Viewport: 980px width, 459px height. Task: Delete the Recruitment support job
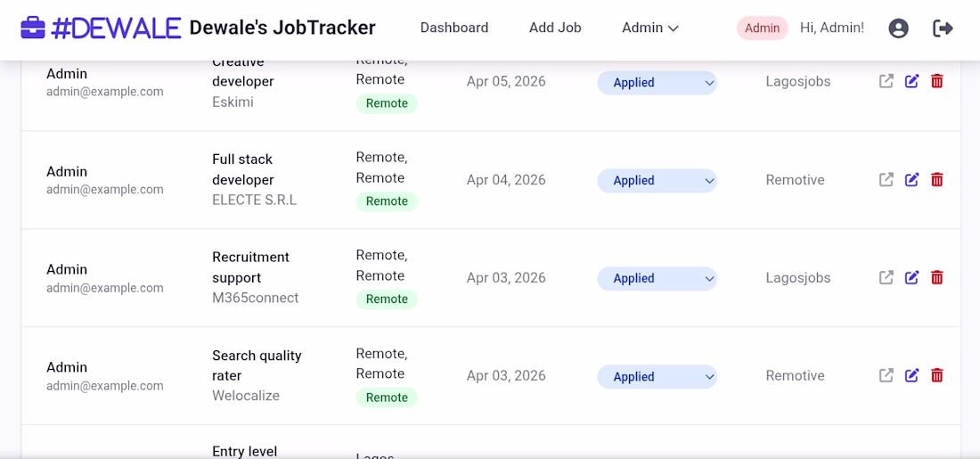(x=937, y=278)
